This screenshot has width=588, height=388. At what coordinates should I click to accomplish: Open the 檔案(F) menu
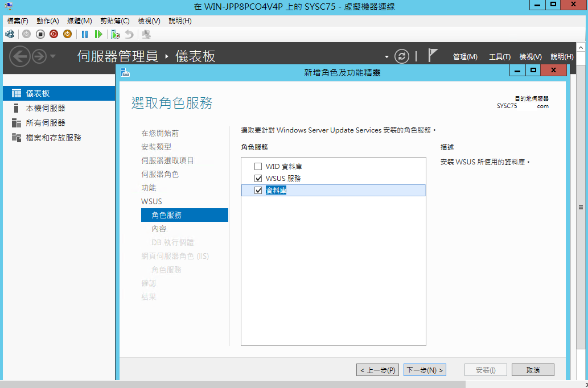(18, 21)
